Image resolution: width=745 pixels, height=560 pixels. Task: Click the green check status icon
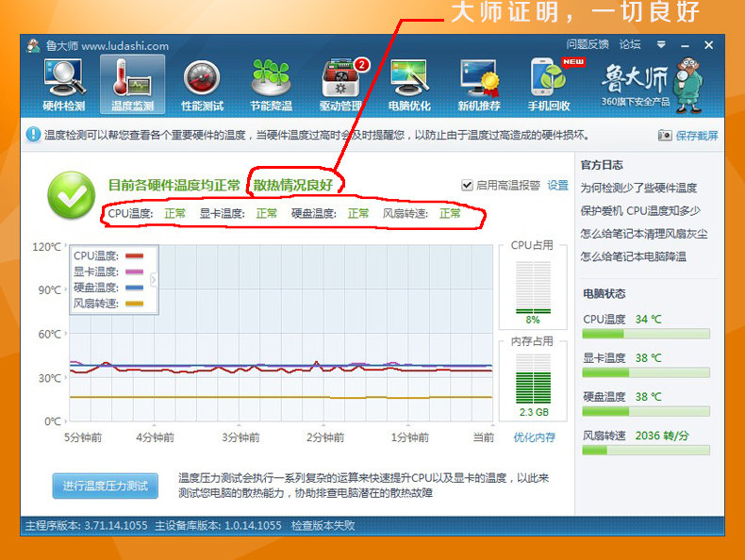tap(72, 195)
